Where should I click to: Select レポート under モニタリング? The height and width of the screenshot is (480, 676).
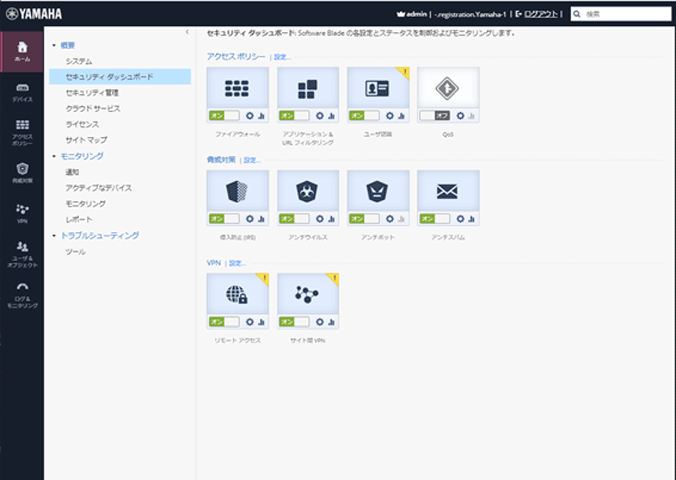click(79, 218)
